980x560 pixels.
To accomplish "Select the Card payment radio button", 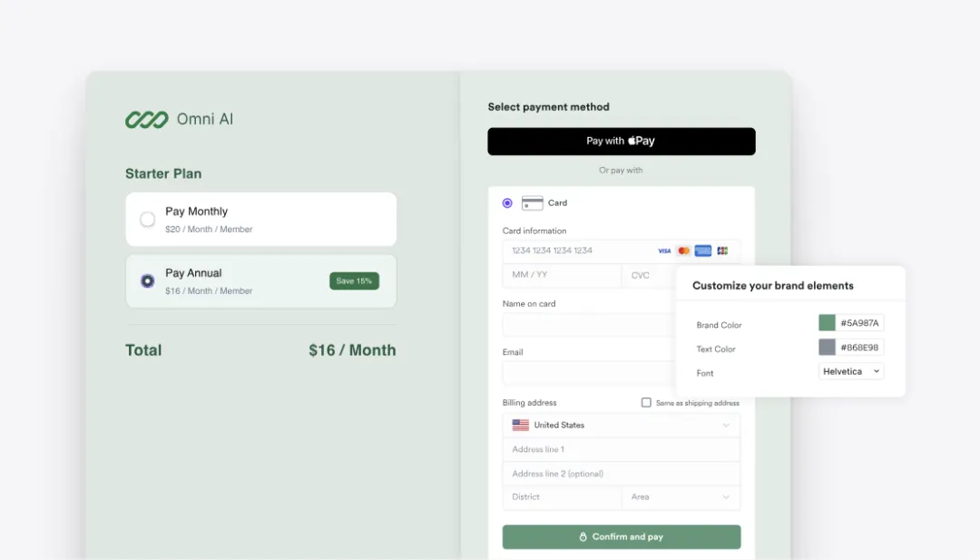I will [x=507, y=203].
